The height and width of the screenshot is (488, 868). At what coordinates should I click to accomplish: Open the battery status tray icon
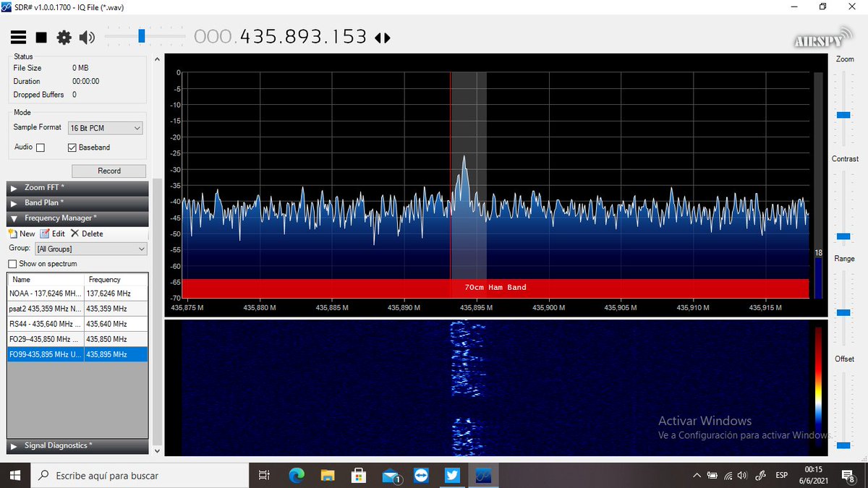pyautogui.click(x=712, y=476)
